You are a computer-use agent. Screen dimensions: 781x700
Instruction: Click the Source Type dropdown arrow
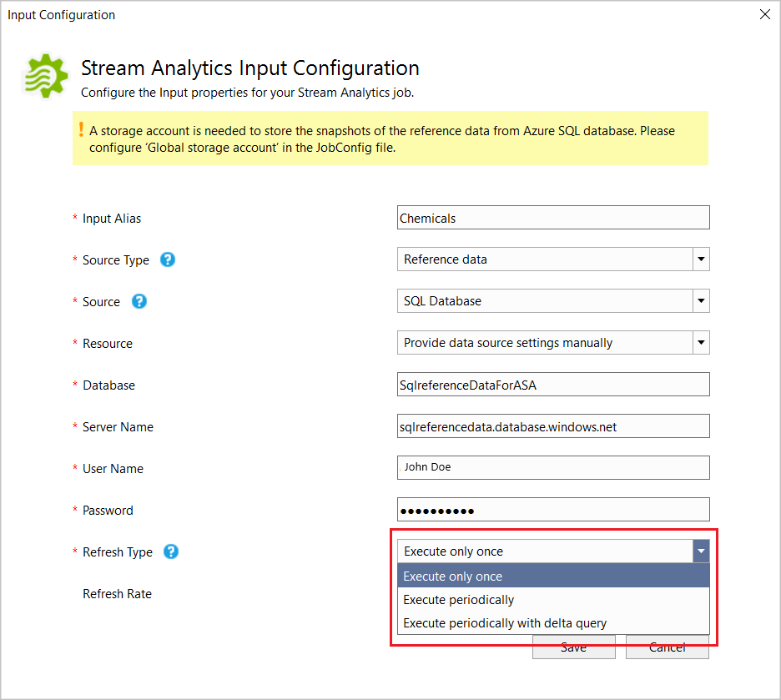pos(700,259)
